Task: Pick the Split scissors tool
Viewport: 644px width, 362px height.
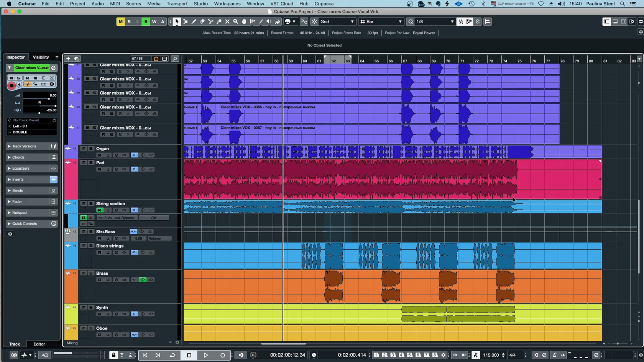Action: 210,22
